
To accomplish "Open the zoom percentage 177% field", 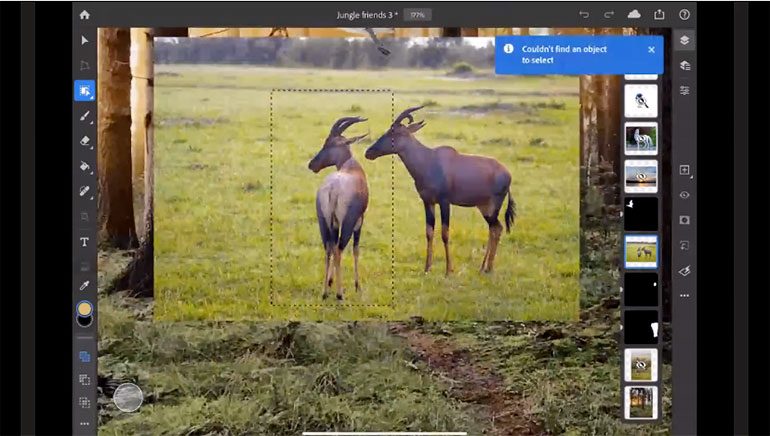I will click(418, 15).
